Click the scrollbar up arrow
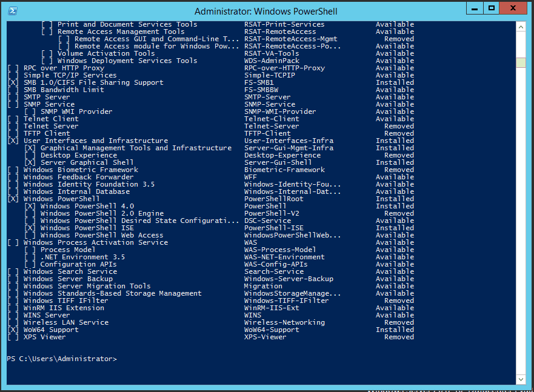534x392 pixels. coord(521,27)
